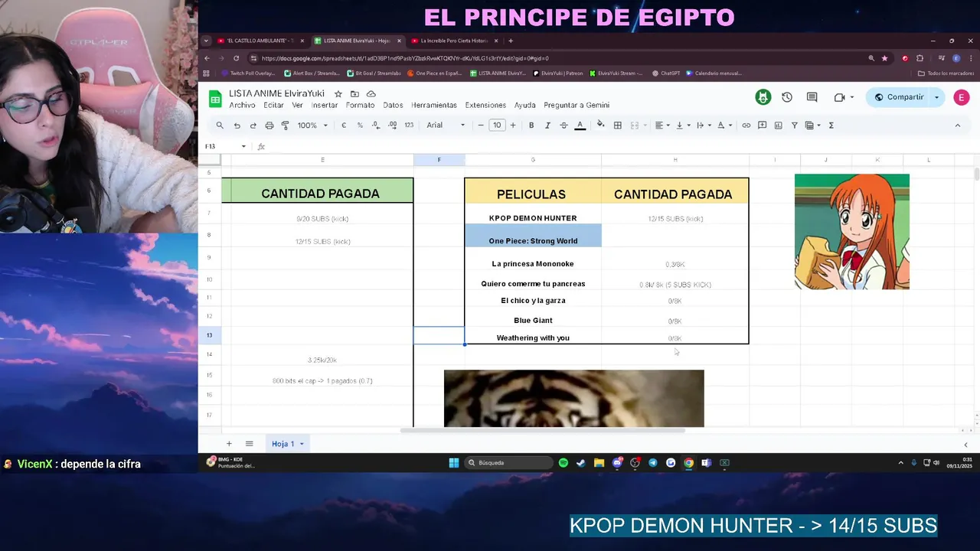Click Preguntar a Gemini
The image size is (980, 551).
click(577, 105)
